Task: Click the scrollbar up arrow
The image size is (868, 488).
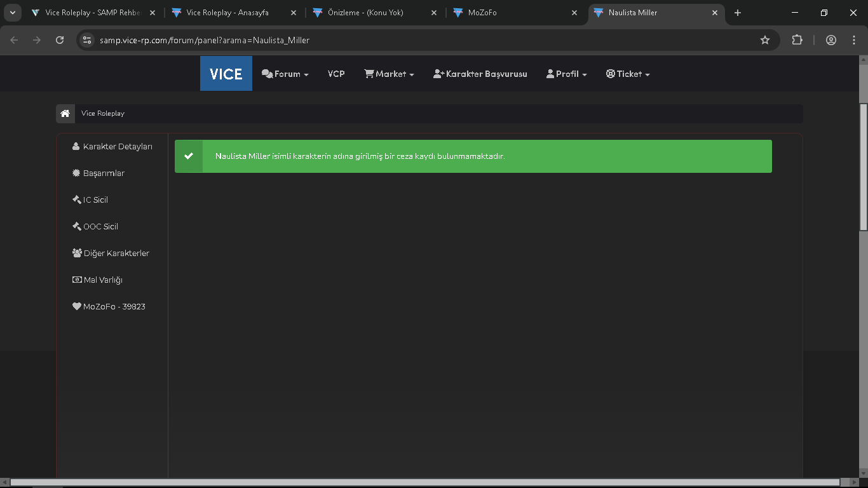Action: pyautogui.click(x=863, y=60)
